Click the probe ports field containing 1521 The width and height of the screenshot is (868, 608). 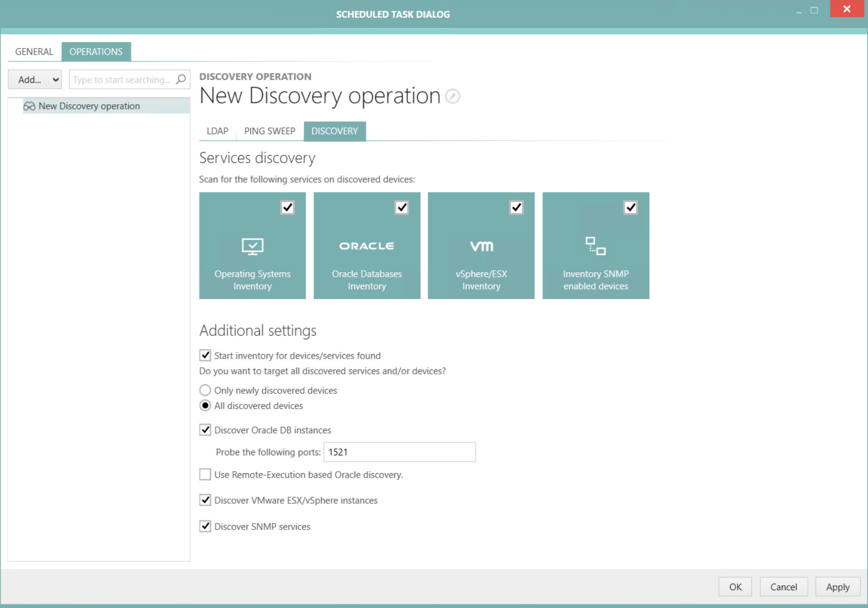[x=399, y=452]
